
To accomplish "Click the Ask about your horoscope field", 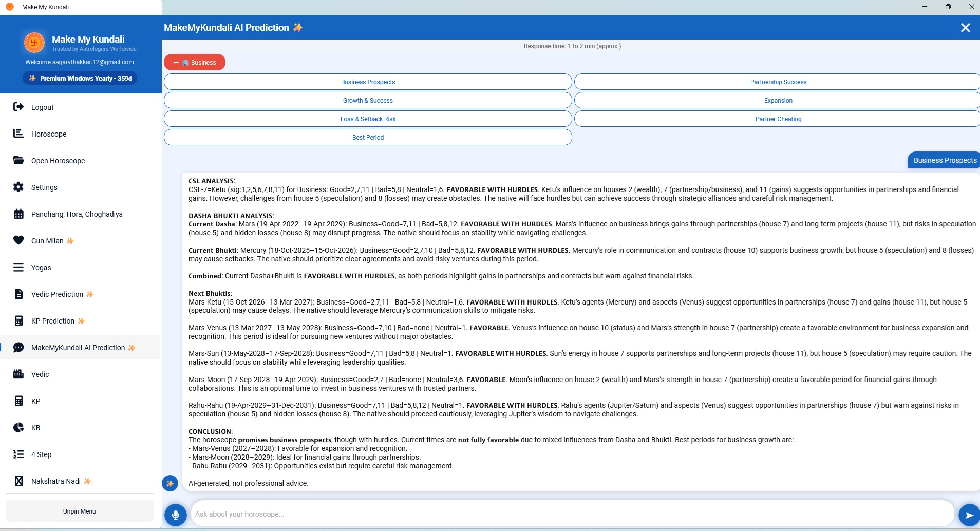I will (572, 514).
